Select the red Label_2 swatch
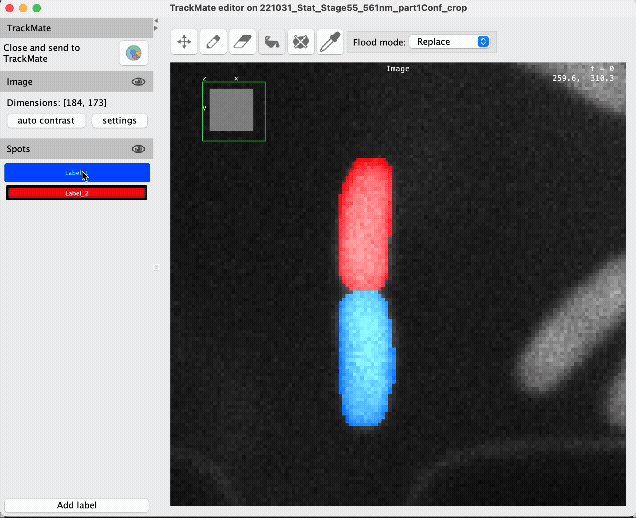This screenshot has height=518, width=636. point(77,193)
